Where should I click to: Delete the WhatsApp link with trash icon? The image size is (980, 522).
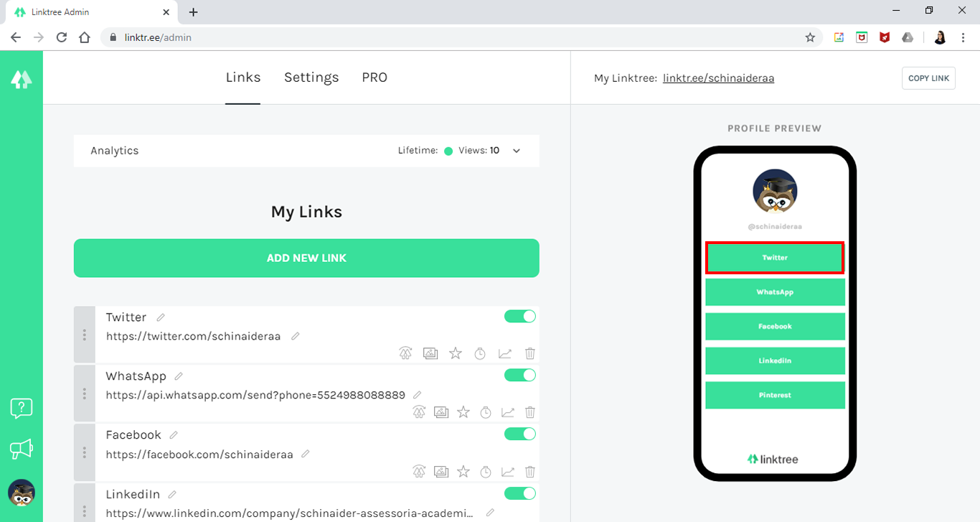coord(530,412)
